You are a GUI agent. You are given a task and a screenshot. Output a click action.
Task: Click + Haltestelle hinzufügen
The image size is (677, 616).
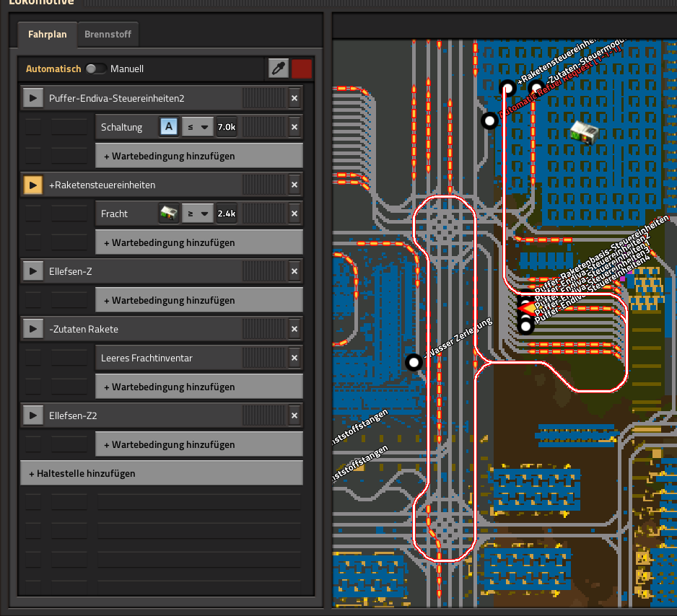162,474
